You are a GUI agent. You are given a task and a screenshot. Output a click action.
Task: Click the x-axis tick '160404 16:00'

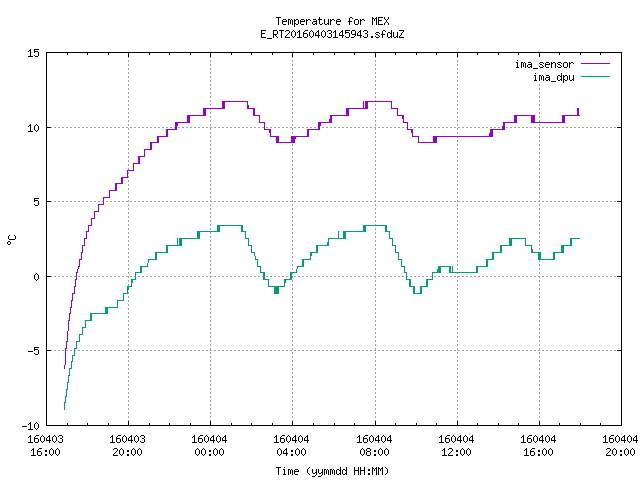pos(538,446)
